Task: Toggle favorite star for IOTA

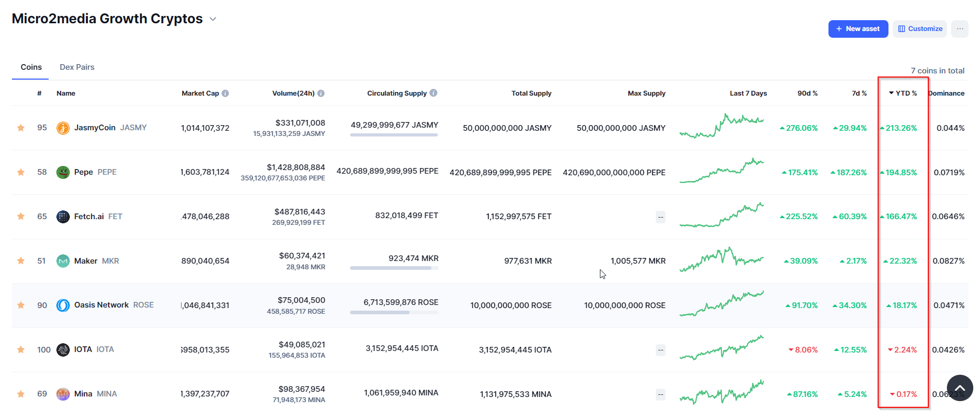Action: 21,349
